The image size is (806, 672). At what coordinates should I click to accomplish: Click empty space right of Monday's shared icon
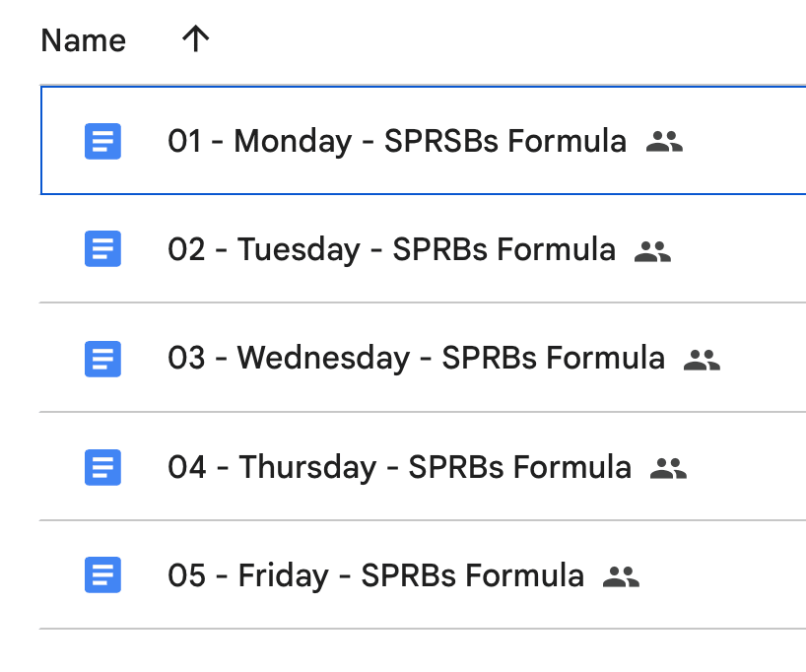(x=745, y=141)
